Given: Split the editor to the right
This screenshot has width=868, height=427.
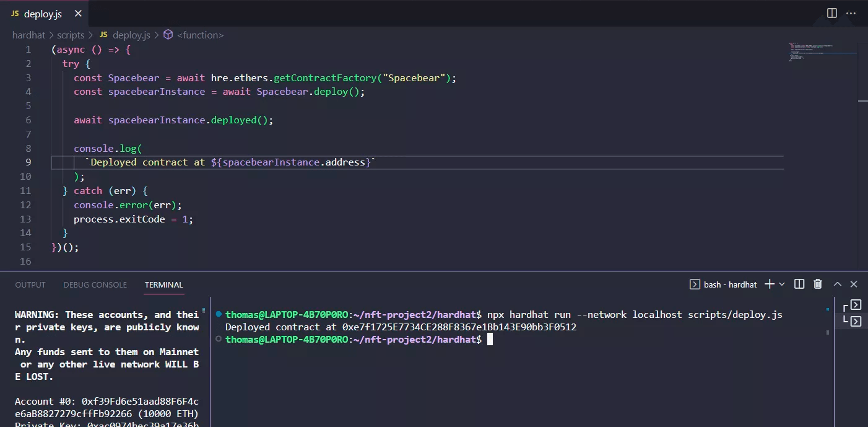Looking at the screenshot, I should click(x=832, y=13).
